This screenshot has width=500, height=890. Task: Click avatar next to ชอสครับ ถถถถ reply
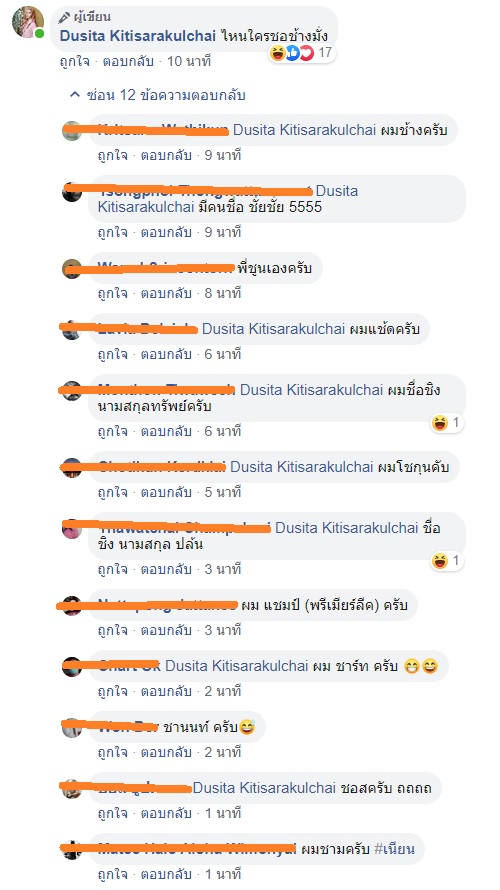pyautogui.click(x=72, y=789)
